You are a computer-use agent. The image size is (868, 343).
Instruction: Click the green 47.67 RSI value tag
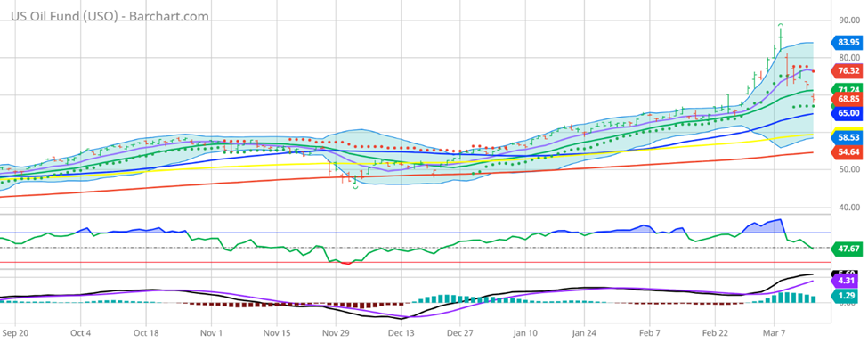tap(847, 249)
